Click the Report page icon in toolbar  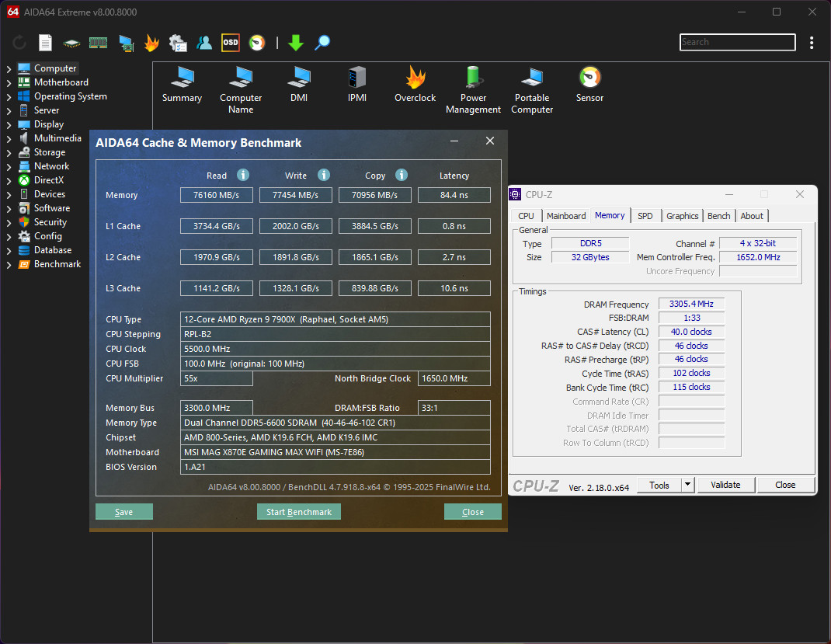(x=45, y=43)
